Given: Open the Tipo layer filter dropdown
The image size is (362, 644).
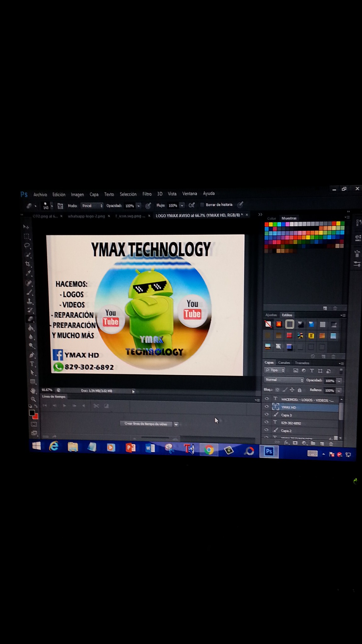Looking at the screenshot, I should [274, 370].
